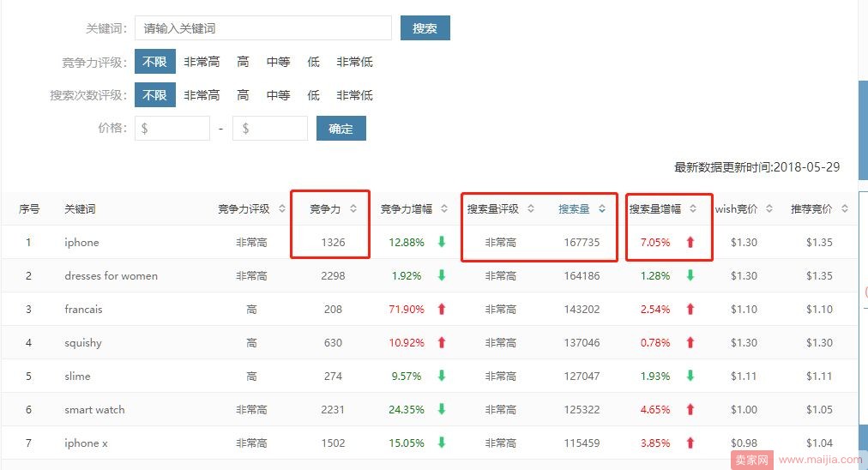Click red up arrow beside 3.85% value
Image resolution: width=868 pixels, height=470 pixels.
coord(690,443)
